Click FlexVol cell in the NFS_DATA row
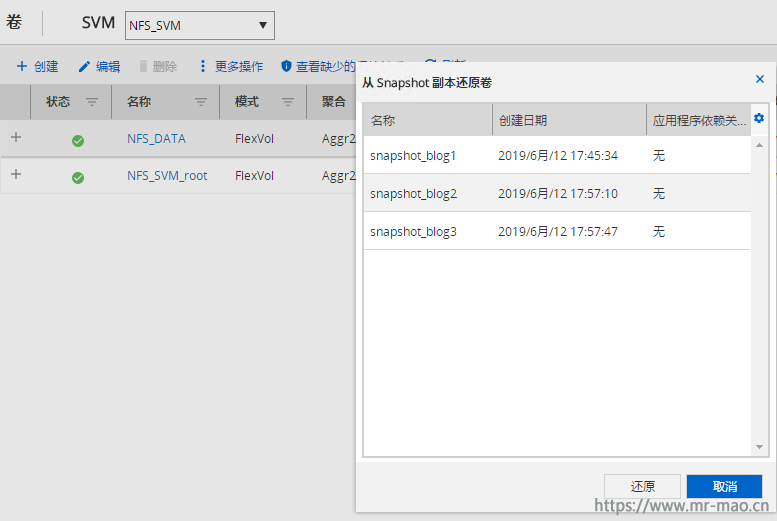 click(254, 139)
